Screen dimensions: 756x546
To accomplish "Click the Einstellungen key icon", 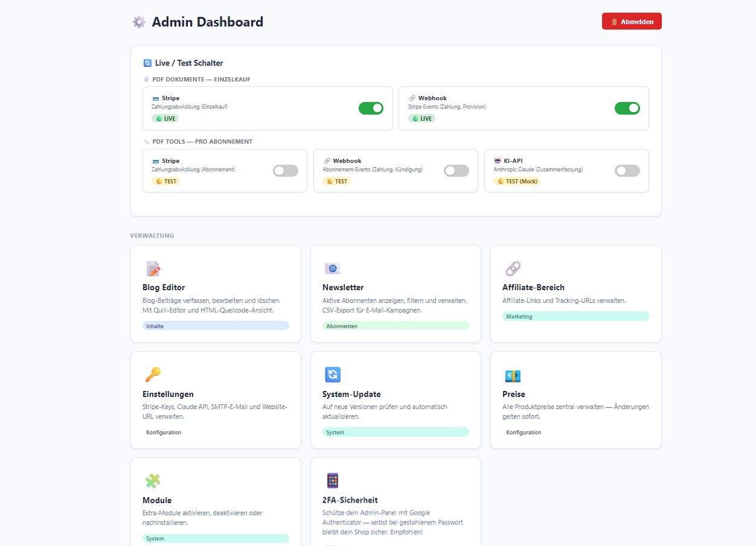I will click(153, 375).
